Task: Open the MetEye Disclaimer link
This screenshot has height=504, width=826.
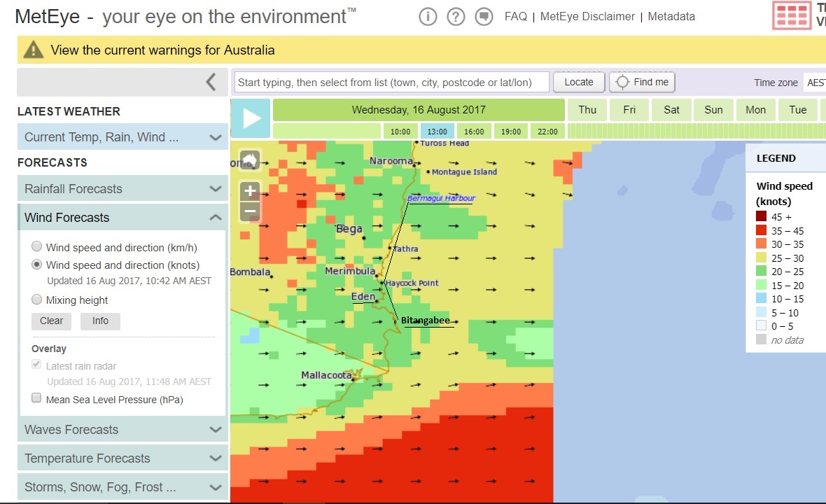Action: (587, 17)
